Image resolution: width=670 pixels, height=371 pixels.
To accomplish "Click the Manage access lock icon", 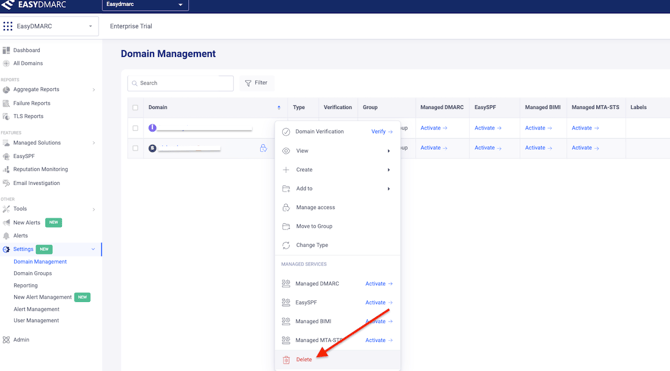I will (x=286, y=207).
